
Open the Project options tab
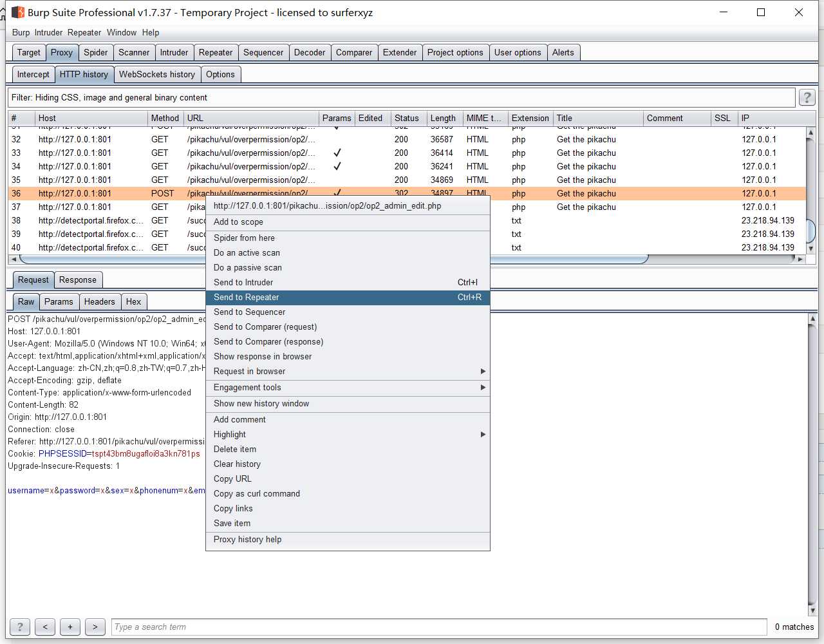[455, 52]
